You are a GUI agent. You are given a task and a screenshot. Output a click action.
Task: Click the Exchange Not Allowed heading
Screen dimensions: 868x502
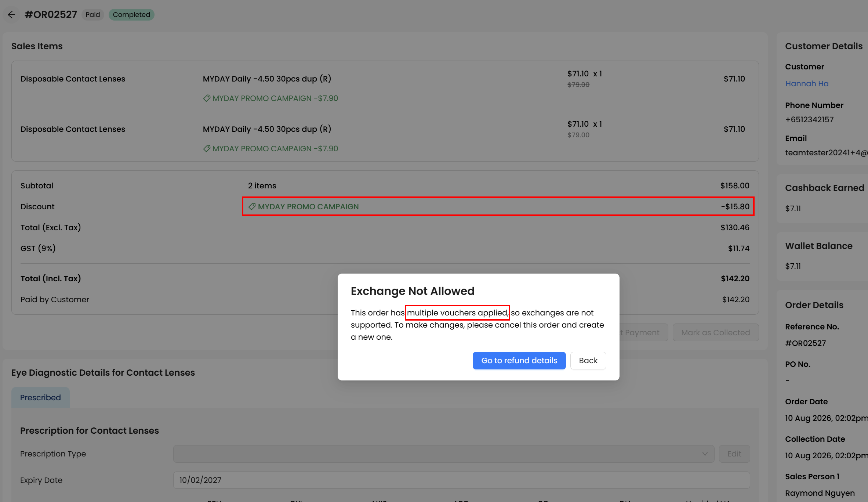(x=413, y=291)
